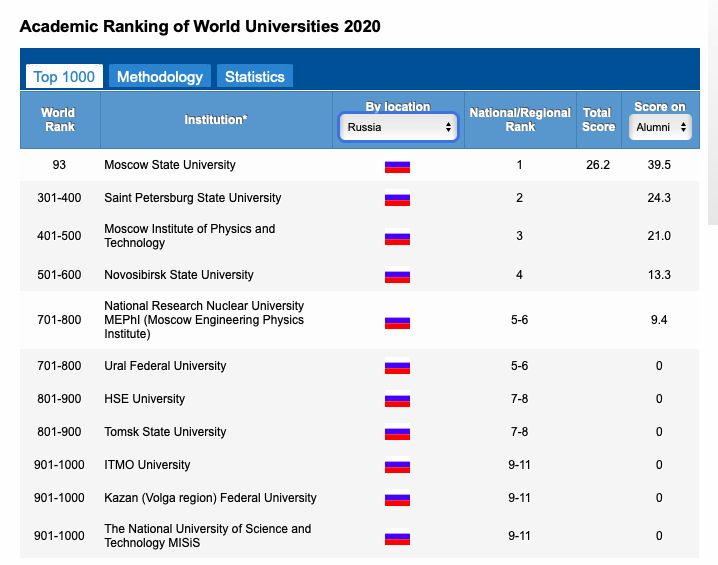718x565 pixels.
Task: Open Saint Petersburg State University entry
Action: pyautogui.click(x=193, y=198)
